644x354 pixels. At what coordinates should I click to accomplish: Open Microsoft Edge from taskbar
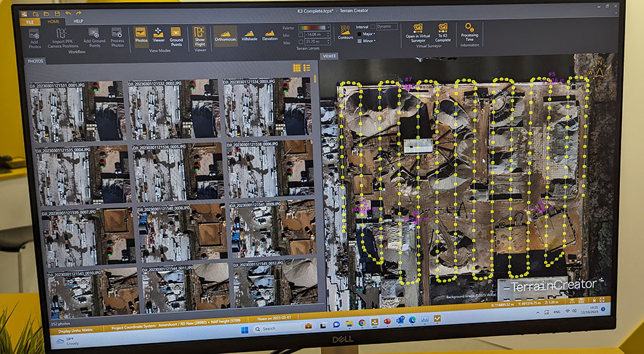(x=412, y=320)
